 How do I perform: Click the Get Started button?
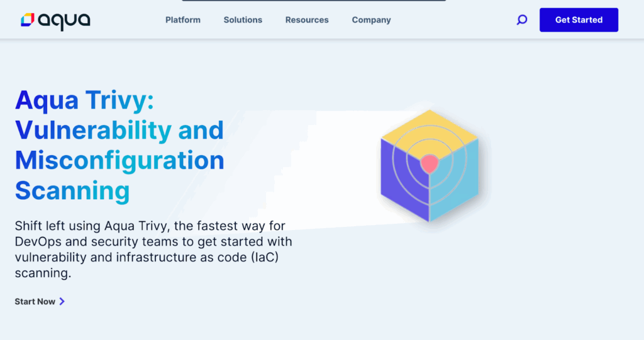pyautogui.click(x=579, y=19)
